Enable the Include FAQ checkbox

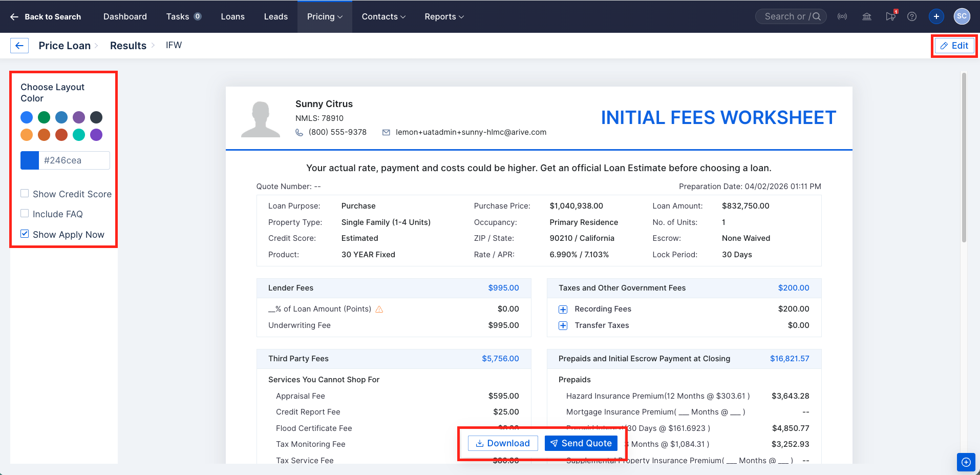(24, 213)
